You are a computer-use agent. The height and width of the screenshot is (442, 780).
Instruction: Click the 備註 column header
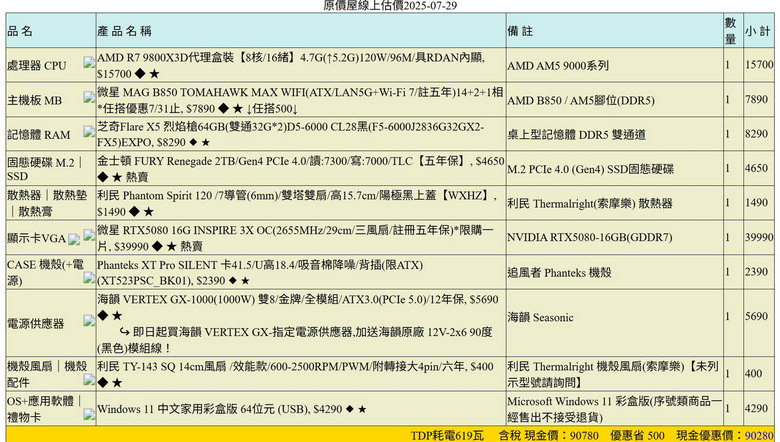pyautogui.click(x=520, y=31)
